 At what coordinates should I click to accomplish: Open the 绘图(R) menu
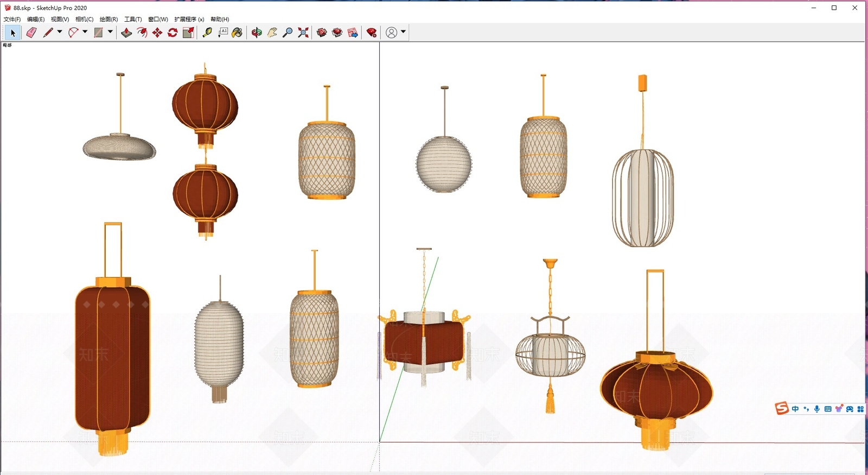pos(108,19)
